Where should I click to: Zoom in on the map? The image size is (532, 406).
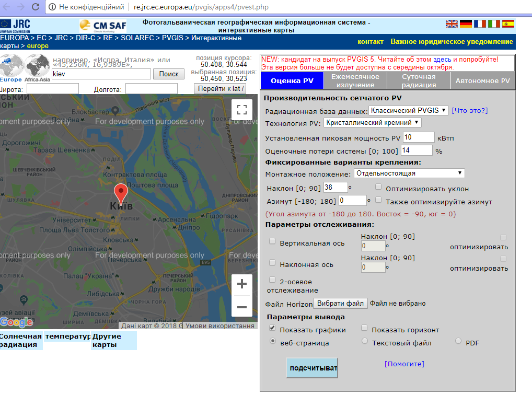241,284
